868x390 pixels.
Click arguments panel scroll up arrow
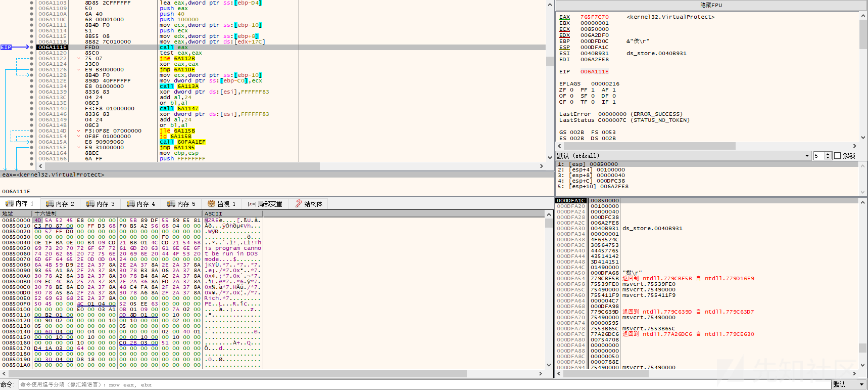[863, 165]
